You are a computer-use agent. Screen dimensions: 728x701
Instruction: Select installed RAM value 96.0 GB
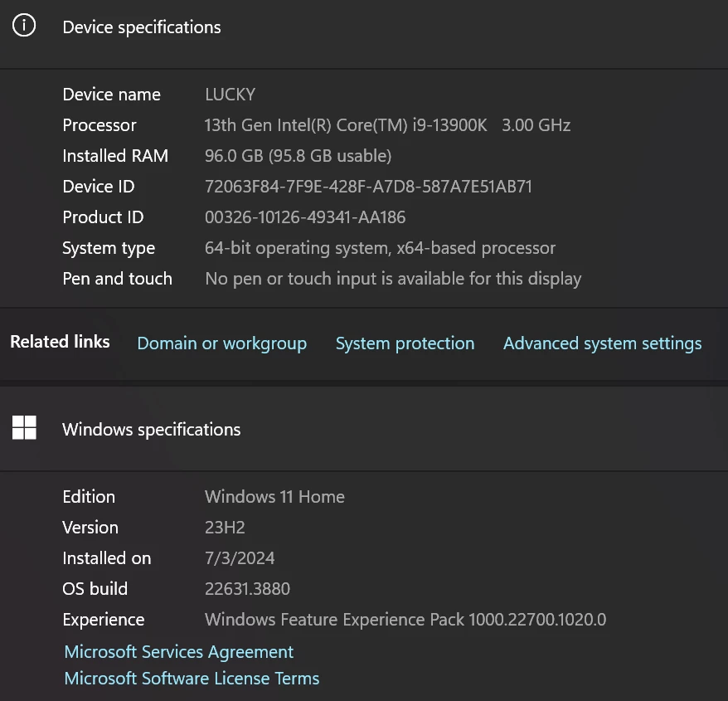click(298, 156)
